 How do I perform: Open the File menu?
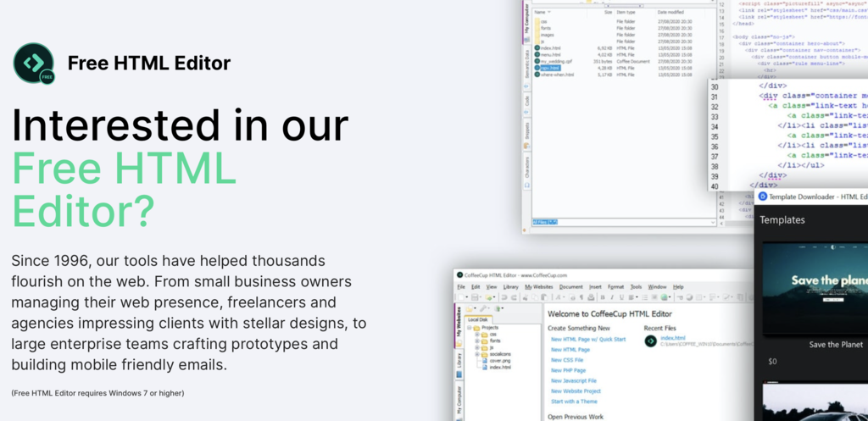click(461, 287)
